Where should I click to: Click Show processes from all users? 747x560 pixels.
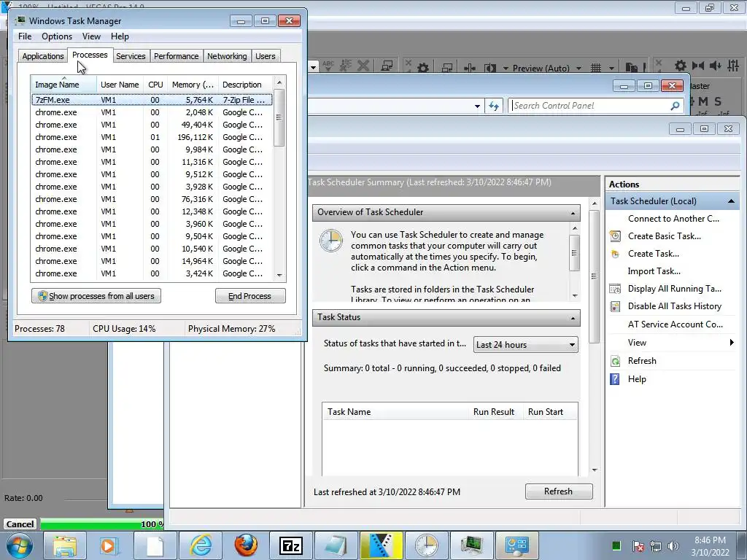96,296
